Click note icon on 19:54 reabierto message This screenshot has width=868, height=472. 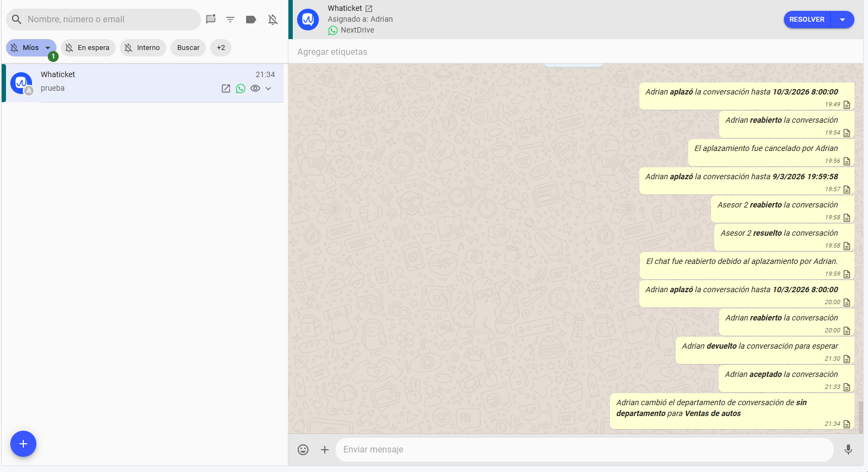click(x=847, y=133)
